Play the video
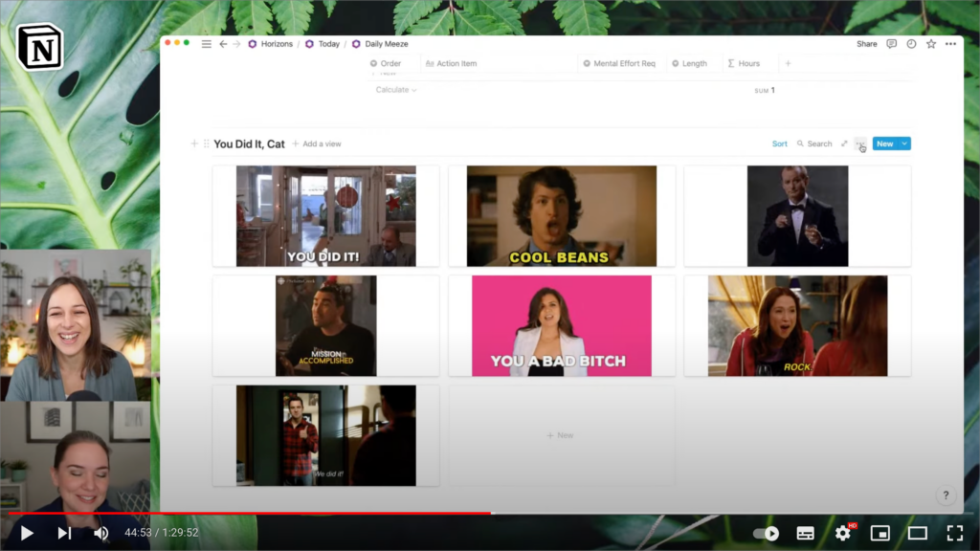This screenshot has width=980, height=551. [x=26, y=533]
